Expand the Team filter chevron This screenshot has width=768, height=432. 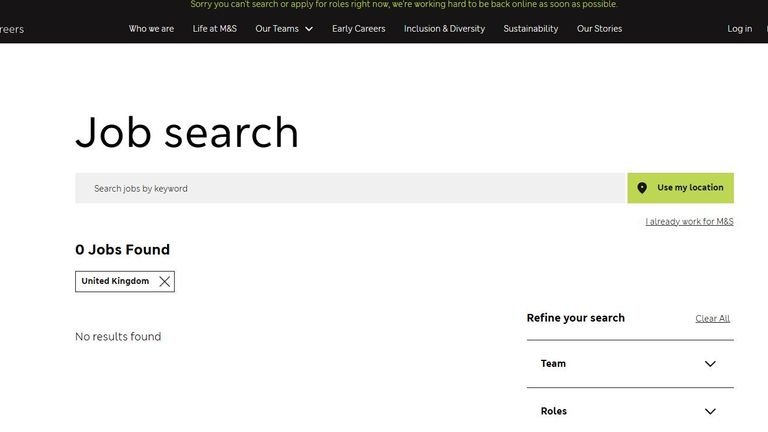[710, 364]
